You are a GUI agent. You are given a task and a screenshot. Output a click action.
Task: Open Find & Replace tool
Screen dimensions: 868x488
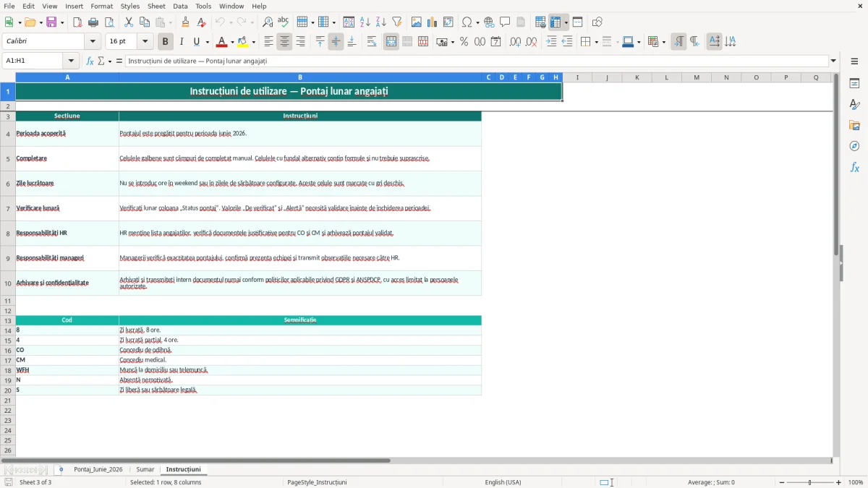(268, 22)
